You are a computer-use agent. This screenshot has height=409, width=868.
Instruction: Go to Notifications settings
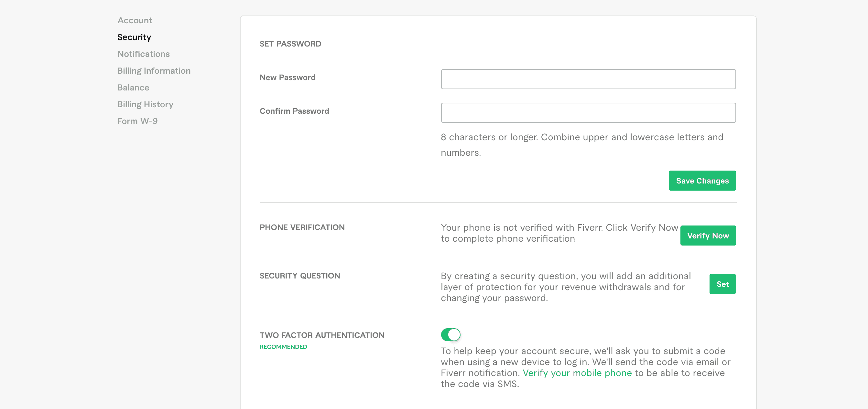tap(143, 54)
